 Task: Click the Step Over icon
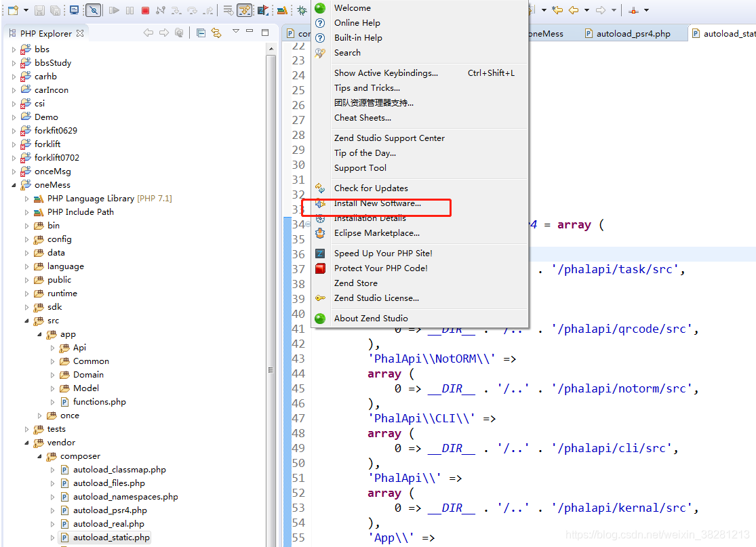pyautogui.click(x=193, y=10)
